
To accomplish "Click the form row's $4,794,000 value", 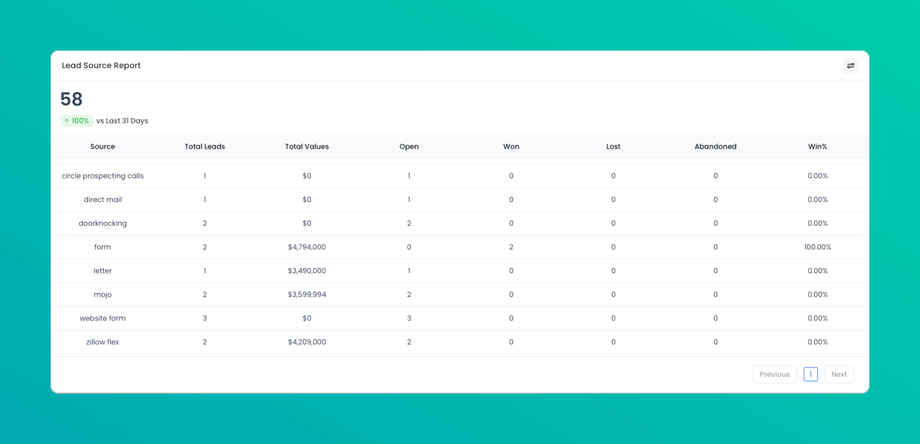I will (307, 248).
